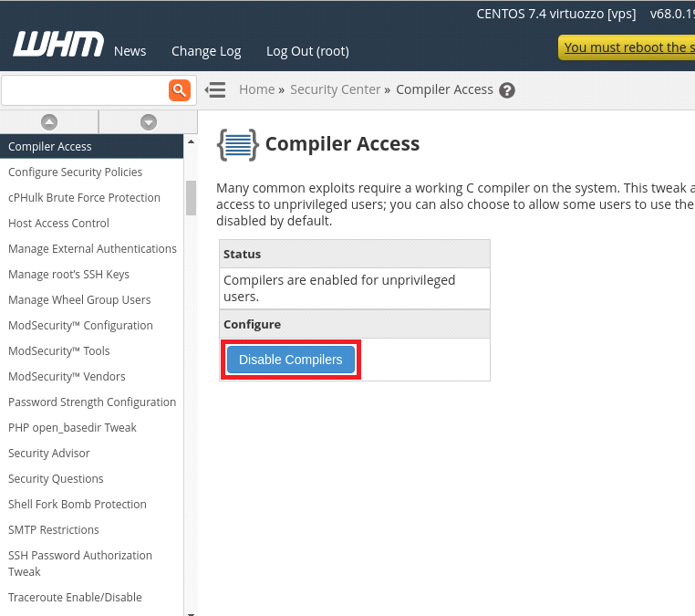Open Manage External Authentications
Viewport: 695px width, 616px height.
click(92, 249)
